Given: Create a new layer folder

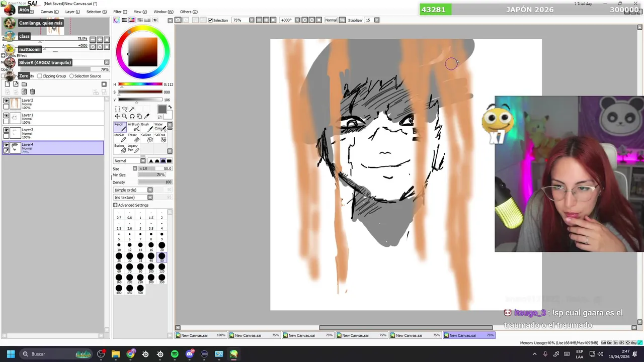Looking at the screenshot, I should 24,84.
